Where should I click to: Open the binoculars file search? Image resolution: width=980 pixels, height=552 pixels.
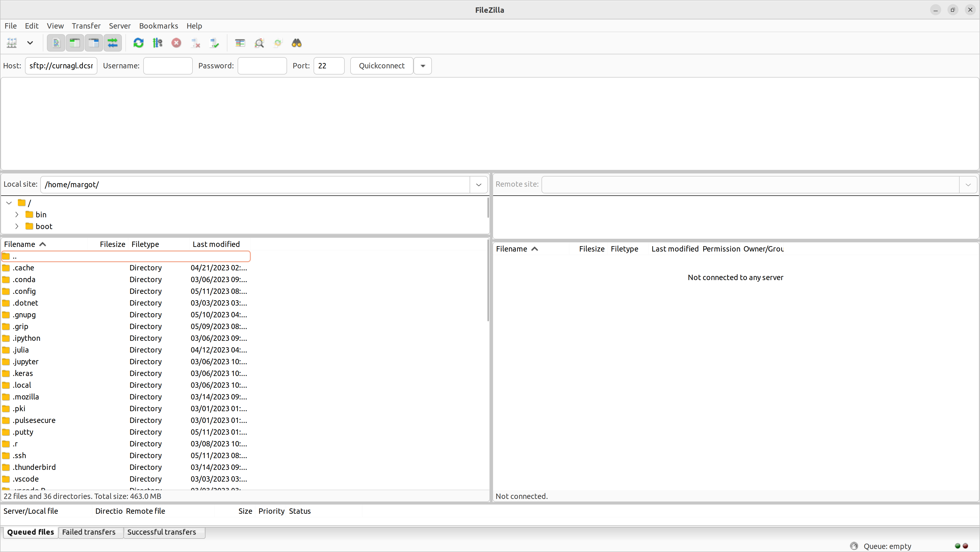[297, 43]
